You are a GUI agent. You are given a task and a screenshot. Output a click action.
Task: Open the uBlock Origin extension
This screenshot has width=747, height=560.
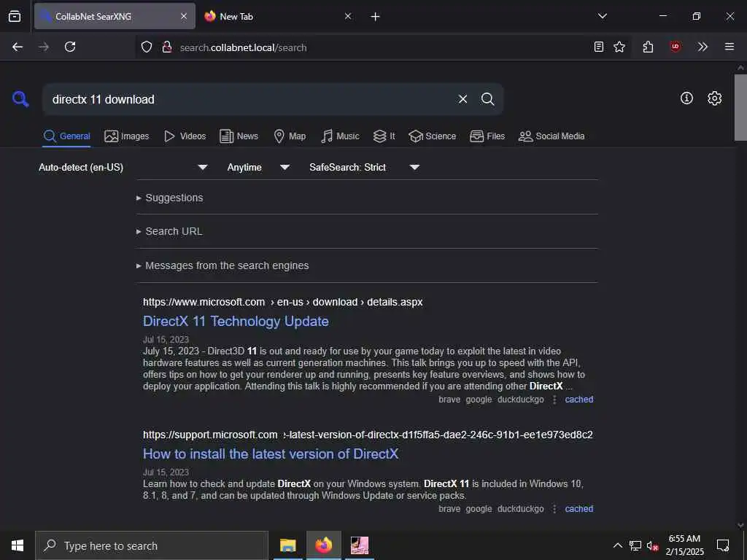point(675,47)
